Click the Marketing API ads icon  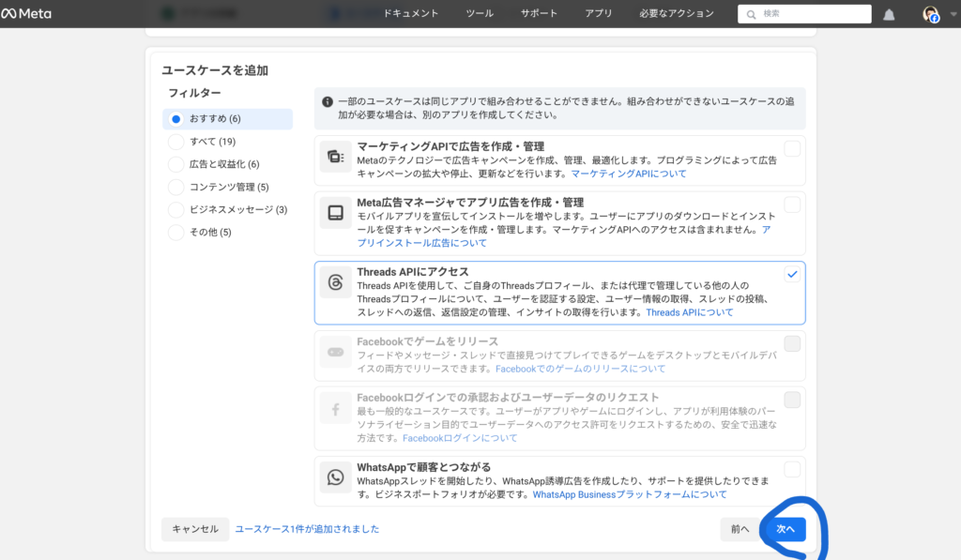(x=335, y=158)
